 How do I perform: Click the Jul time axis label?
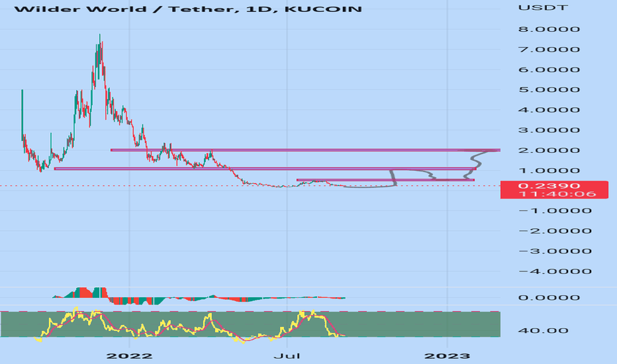tap(287, 356)
